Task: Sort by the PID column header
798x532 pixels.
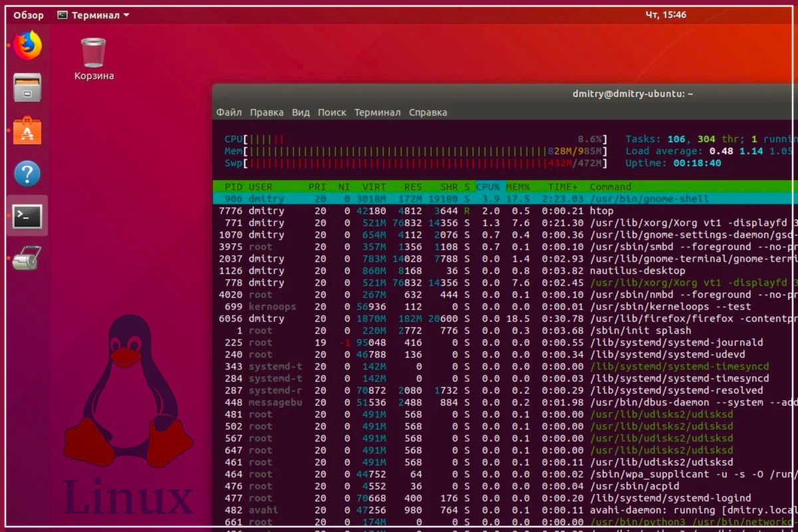Action: 233,187
